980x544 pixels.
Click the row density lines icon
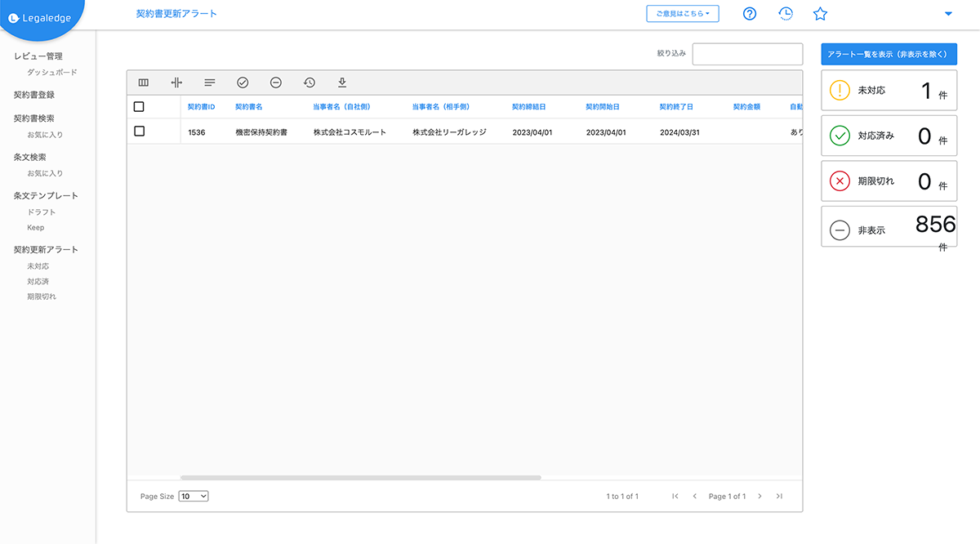(x=210, y=82)
